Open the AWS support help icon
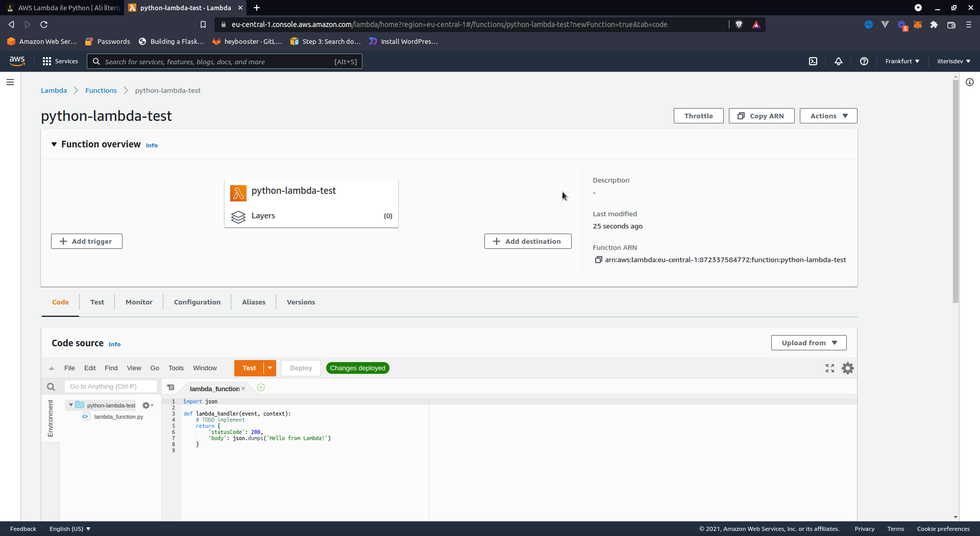The height and width of the screenshot is (536, 980). (864, 61)
